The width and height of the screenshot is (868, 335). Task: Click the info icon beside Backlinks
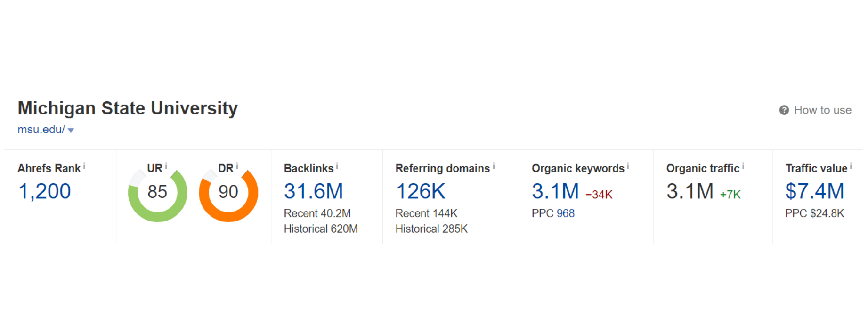coord(337,166)
